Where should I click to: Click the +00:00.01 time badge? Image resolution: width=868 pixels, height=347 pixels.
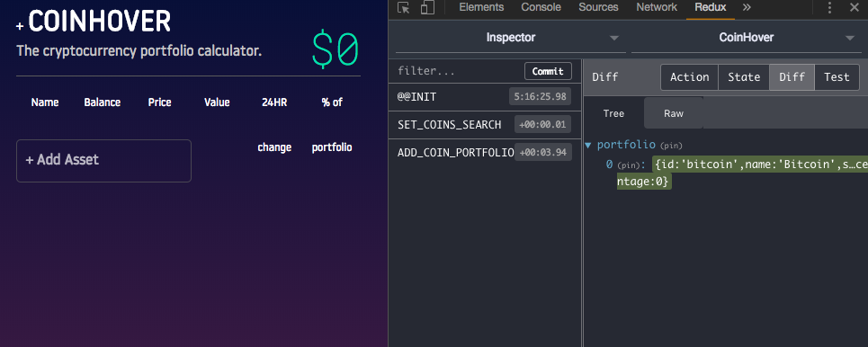click(542, 125)
